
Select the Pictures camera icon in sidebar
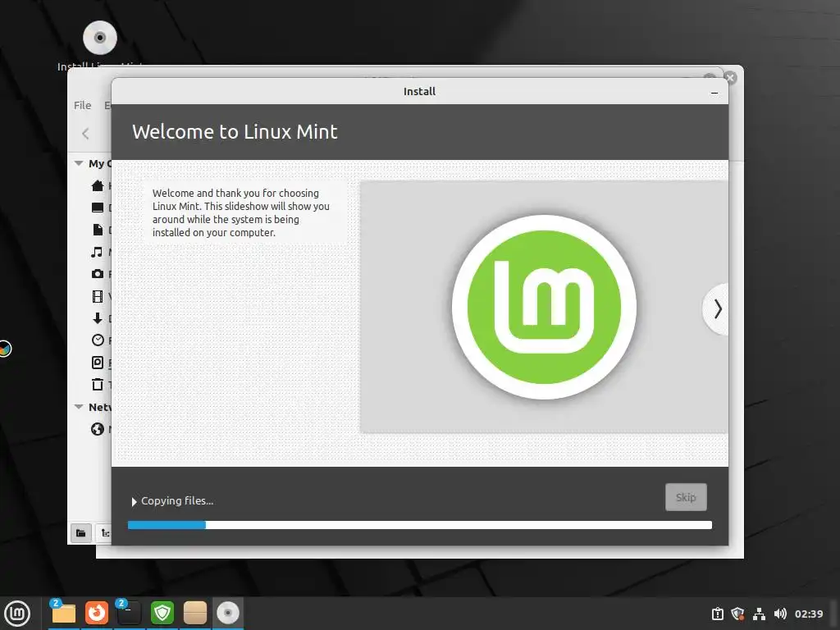98,274
